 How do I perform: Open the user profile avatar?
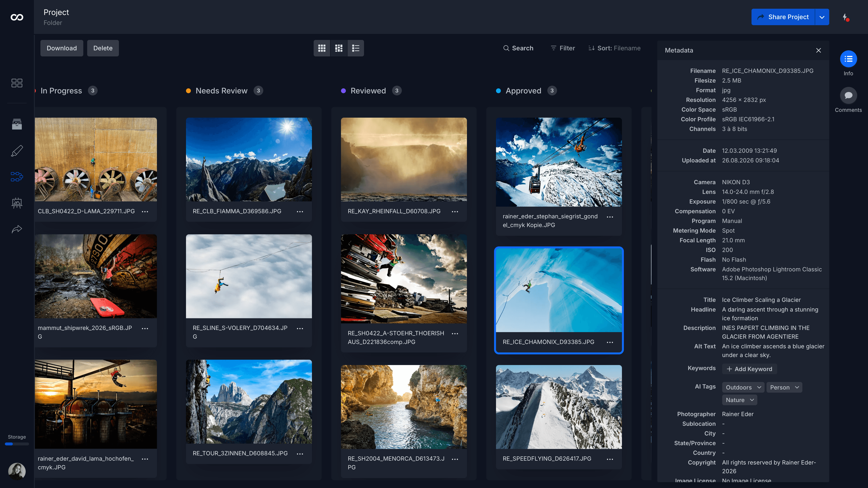click(x=17, y=471)
